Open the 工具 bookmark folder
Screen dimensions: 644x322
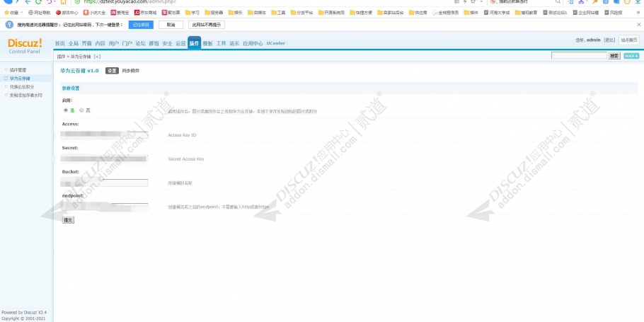point(278,13)
